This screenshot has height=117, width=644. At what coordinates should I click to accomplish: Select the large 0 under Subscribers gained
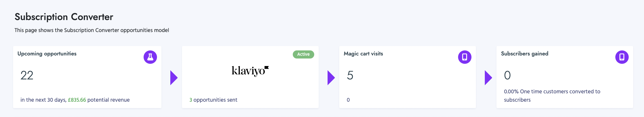pyautogui.click(x=507, y=75)
